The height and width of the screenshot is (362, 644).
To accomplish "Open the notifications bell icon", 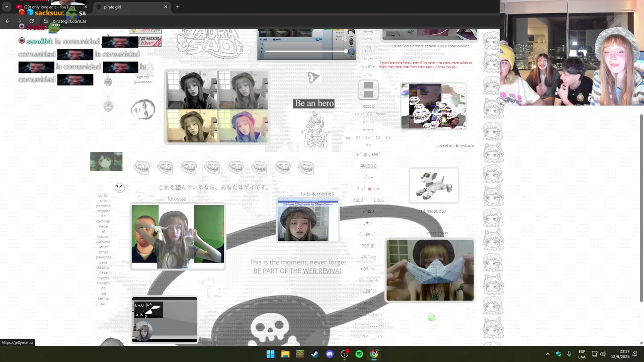I will click(635, 354).
